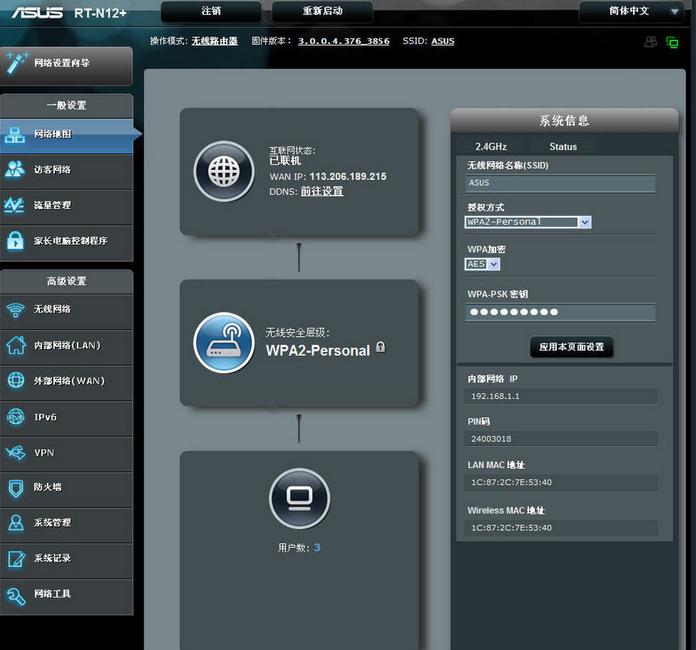Click the lock icon next to WPA2-Personal
The width and height of the screenshot is (696, 650).
380,347
